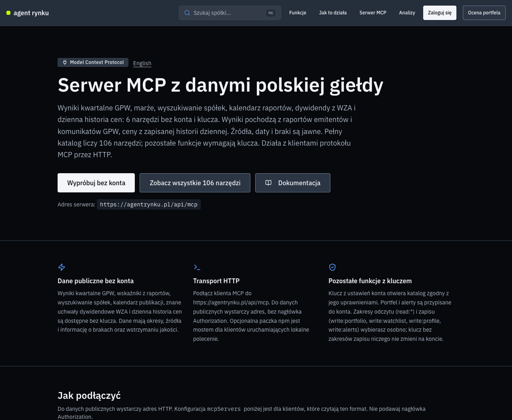Click the Transport HTTP heading
The image size is (512, 420).
tap(216, 281)
